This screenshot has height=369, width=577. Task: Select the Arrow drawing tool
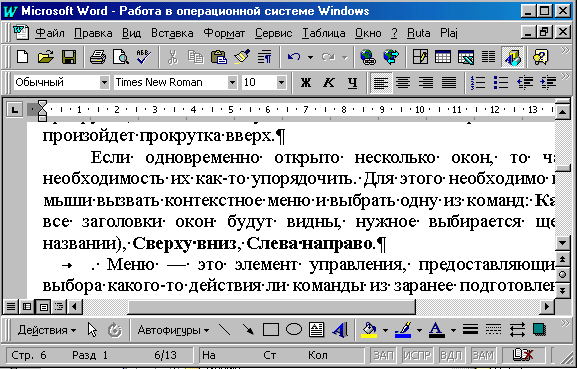(x=248, y=330)
